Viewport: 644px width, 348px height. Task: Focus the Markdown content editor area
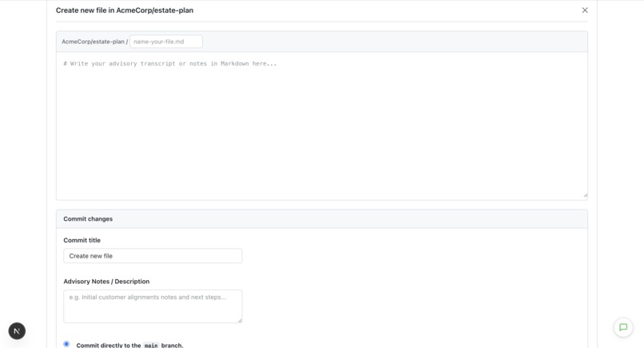[322, 126]
